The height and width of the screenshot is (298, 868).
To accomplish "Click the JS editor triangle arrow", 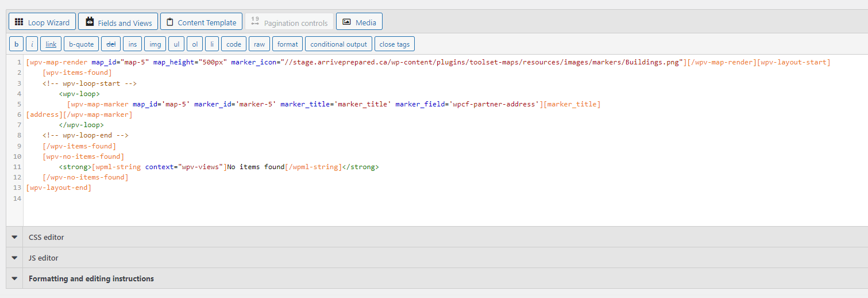I will [x=14, y=258].
